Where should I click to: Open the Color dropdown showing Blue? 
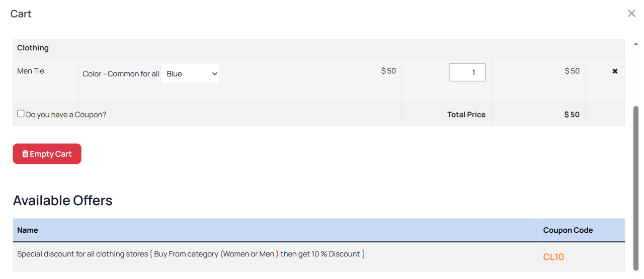[x=190, y=74]
